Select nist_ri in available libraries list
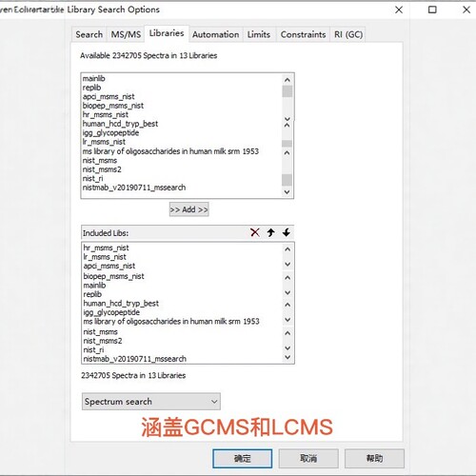This screenshot has width=476, height=476. click(92, 179)
